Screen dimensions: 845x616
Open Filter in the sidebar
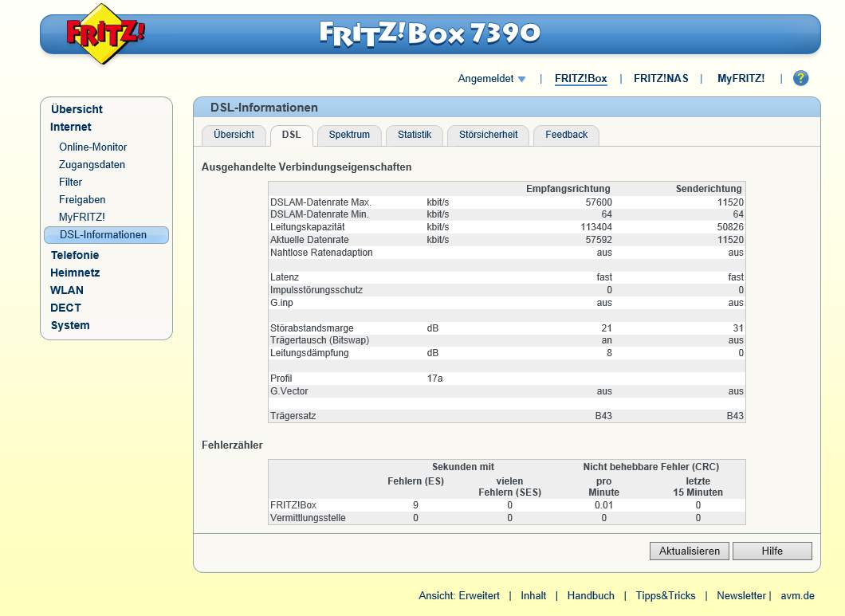tap(70, 182)
